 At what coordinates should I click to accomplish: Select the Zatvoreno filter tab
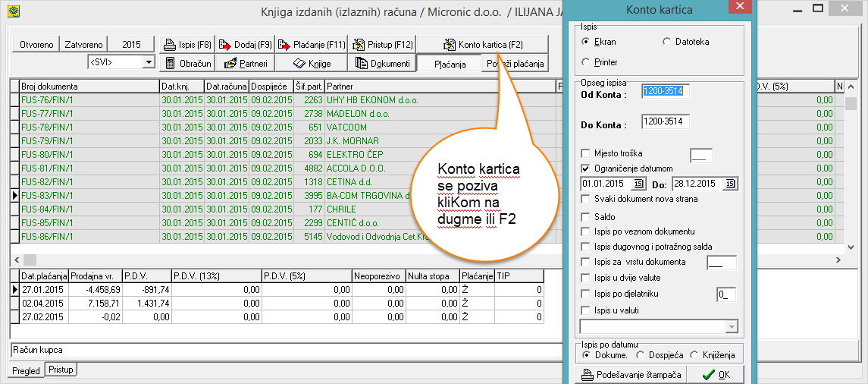83,45
